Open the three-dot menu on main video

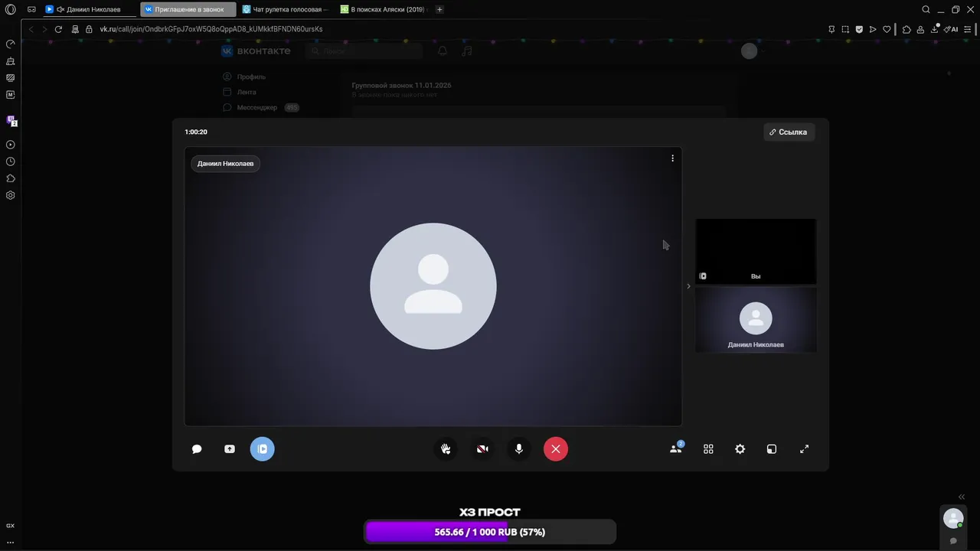pyautogui.click(x=673, y=158)
